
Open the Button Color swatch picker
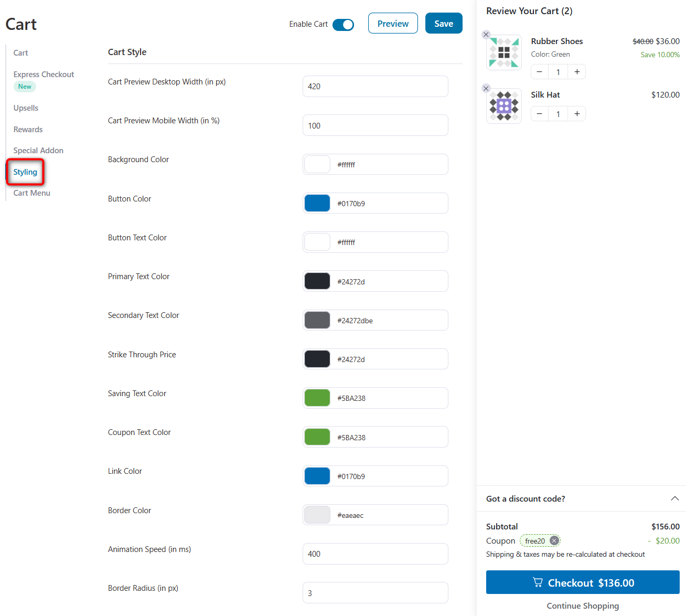317,203
